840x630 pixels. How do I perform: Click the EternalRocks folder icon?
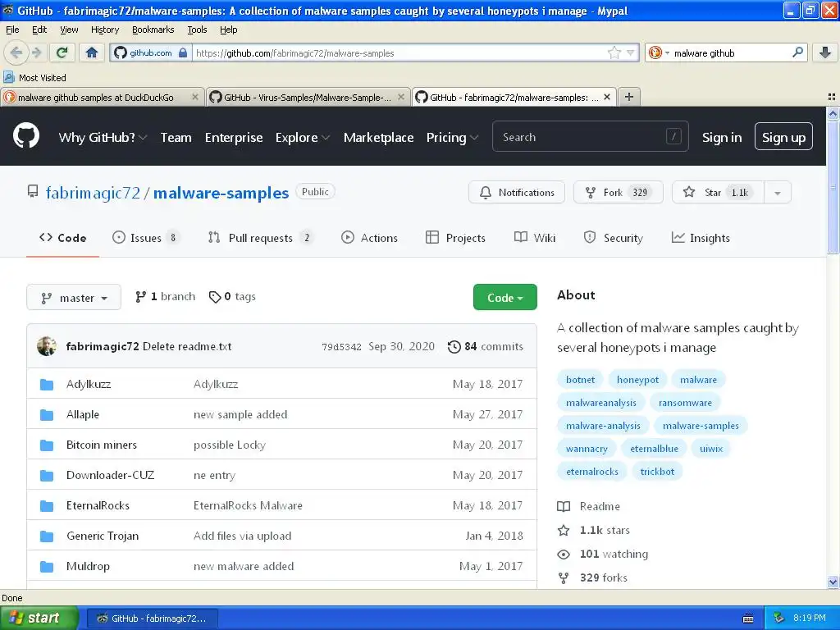click(47, 505)
